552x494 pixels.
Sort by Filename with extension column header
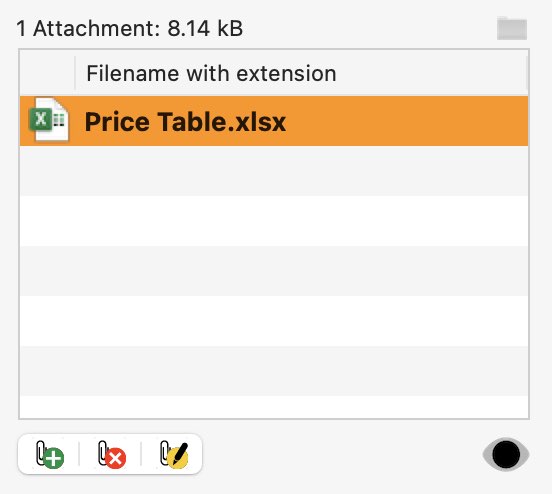pos(301,73)
